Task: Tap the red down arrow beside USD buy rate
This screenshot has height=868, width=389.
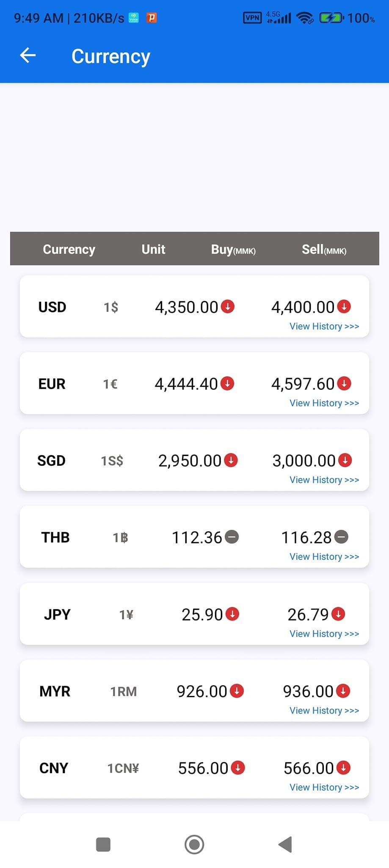Action: 228,306
